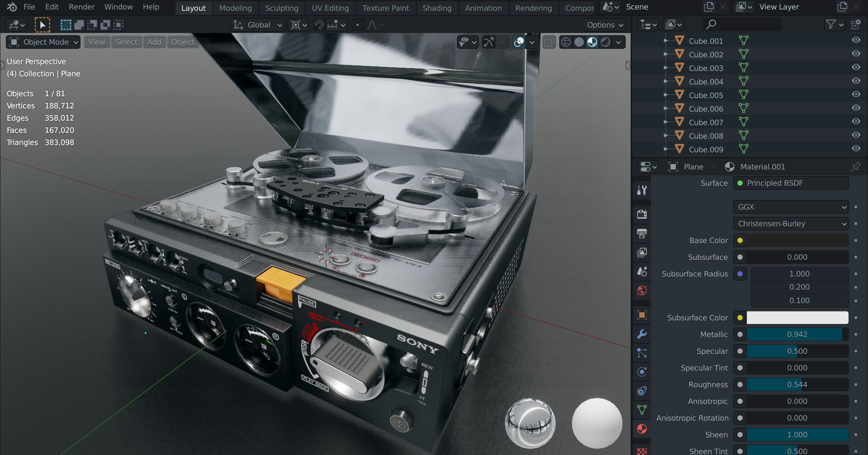Add a new collection in outliner
Viewport: 868px width, 455px height.
pos(855,24)
